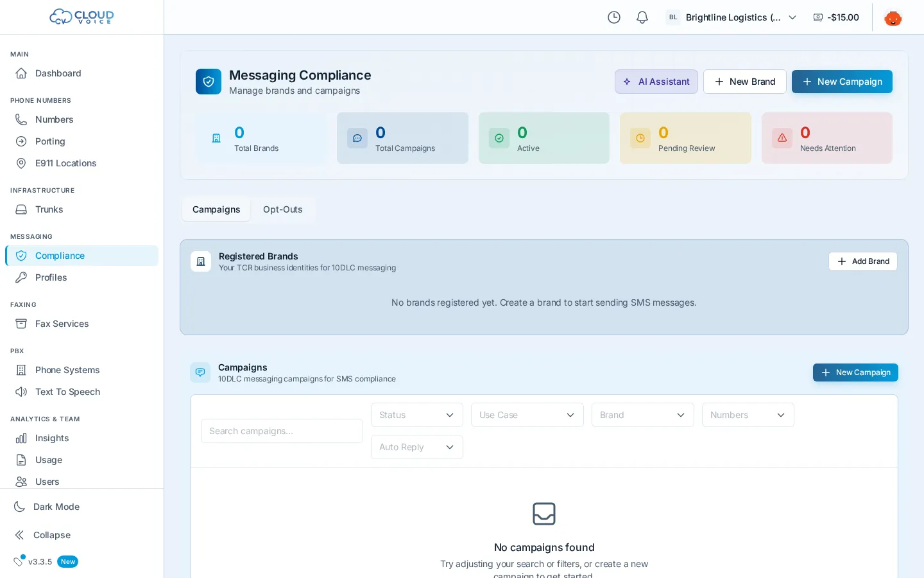The image size is (924, 578).
Task: Open Insights chart icon
Action: 21,438
